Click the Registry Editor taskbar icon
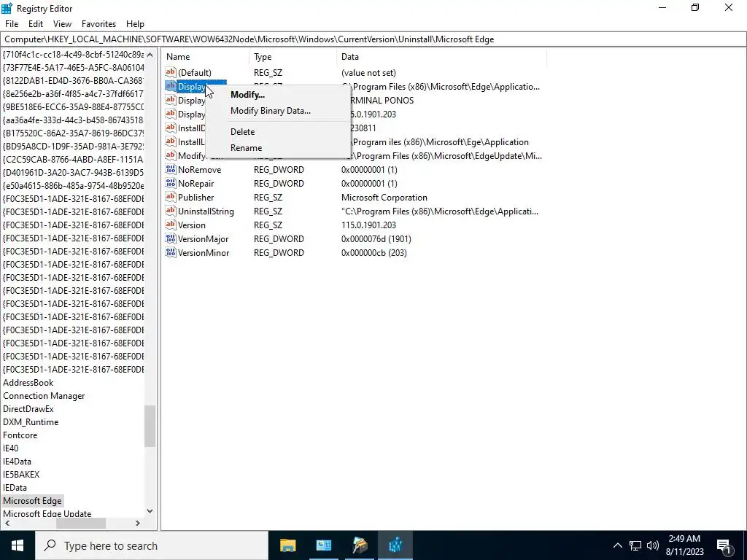This screenshot has height=560, width=747. coord(395,545)
